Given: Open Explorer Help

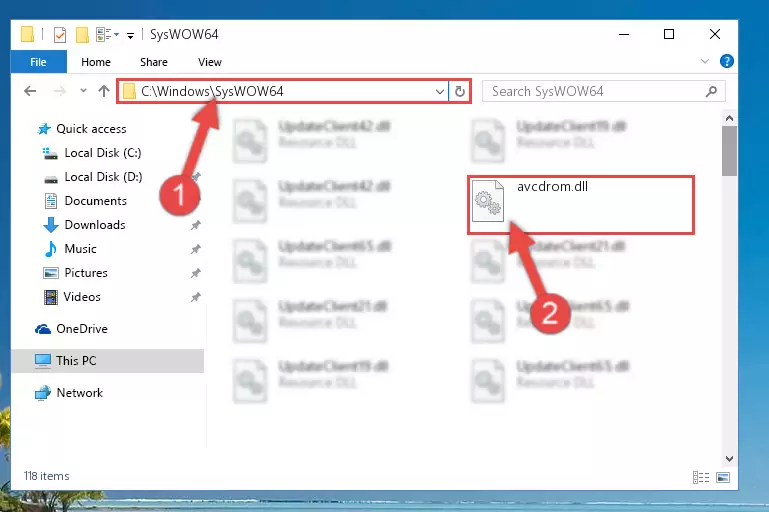Looking at the screenshot, I should (726, 61).
